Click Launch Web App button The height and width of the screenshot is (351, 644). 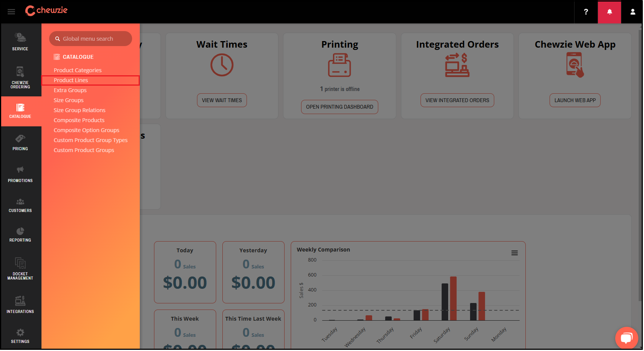(x=575, y=100)
